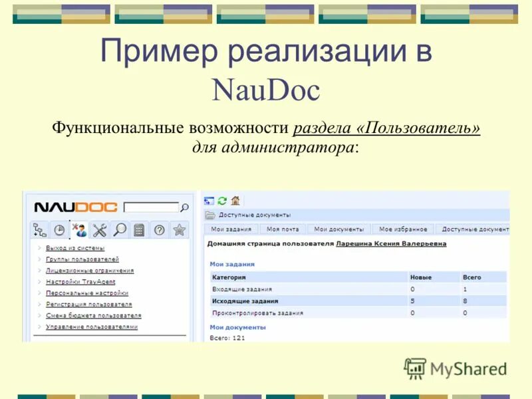The image size is (532, 399).
Task: Expand the arrow beside Настройки TrayAgent
Action: click(39, 282)
